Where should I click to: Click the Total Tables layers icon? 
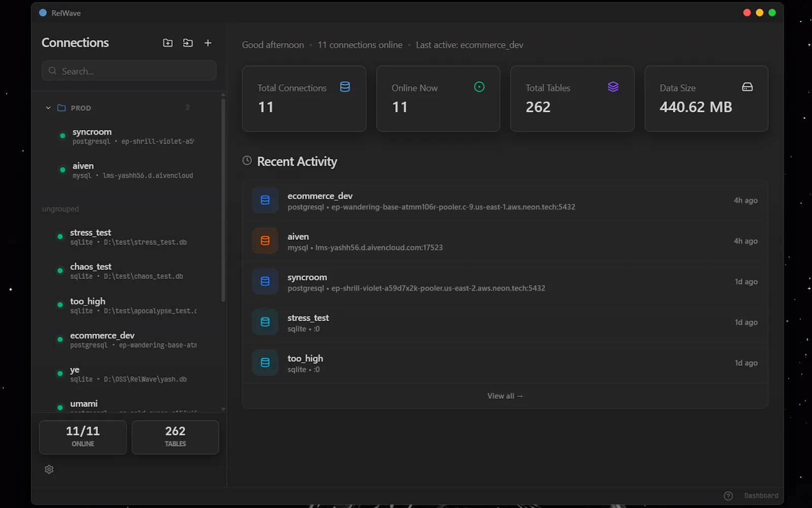tap(613, 87)
